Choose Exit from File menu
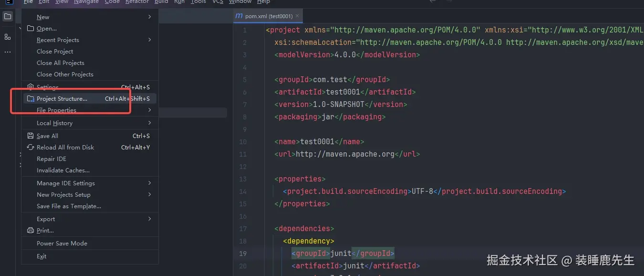This screenshot has height=276, width=644. point(90,256)
